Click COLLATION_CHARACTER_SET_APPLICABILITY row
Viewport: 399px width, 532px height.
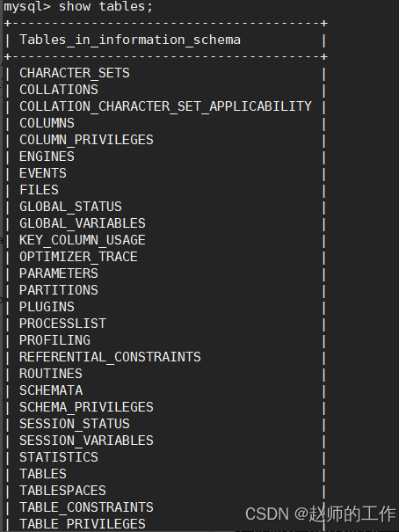pyautogui.click(x=165, y=106)
